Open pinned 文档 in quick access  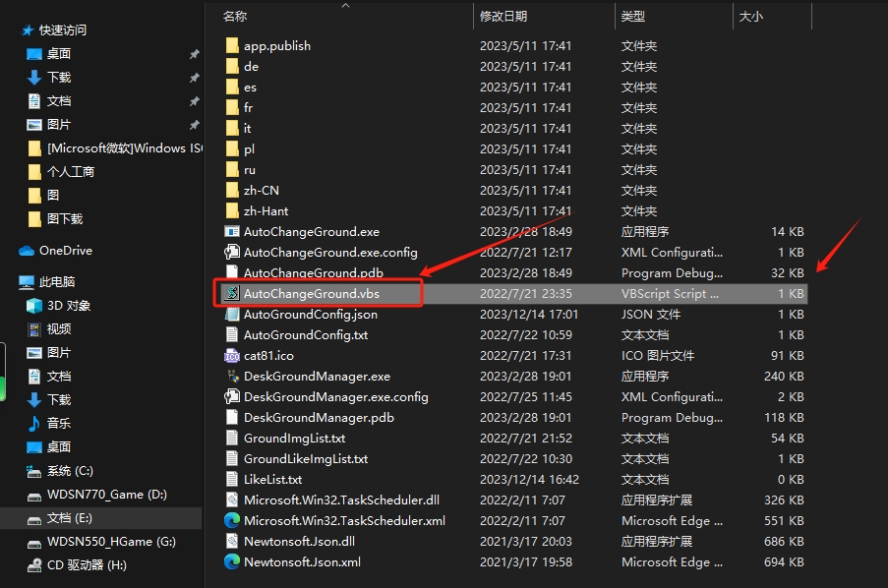tap(59, 101)
